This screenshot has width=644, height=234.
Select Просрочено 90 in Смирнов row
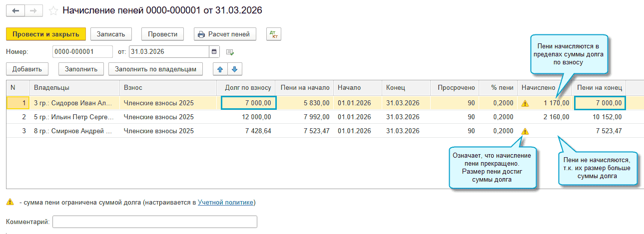tap(455, 131)
